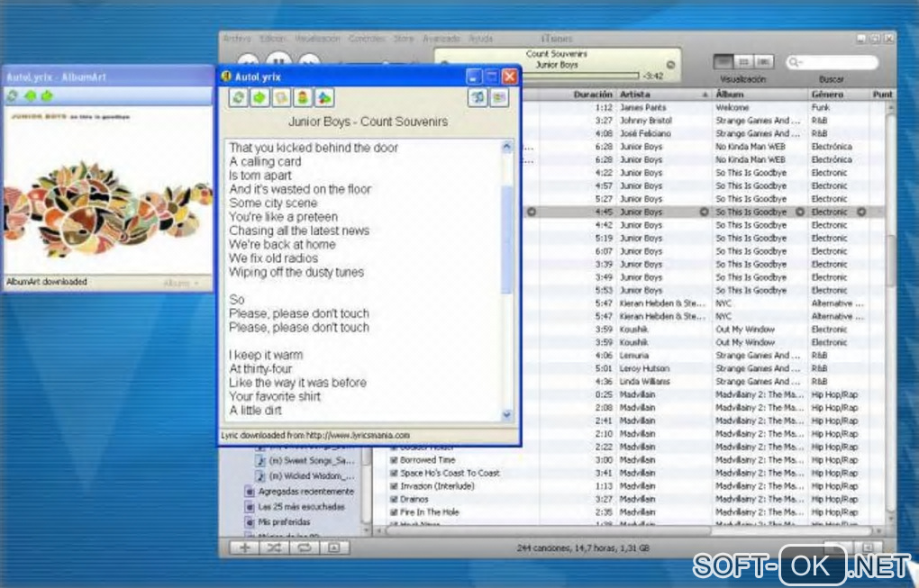Screen dimensions: 919x588
Task: Uncheck the Fire In The Hole checkbox
Action: point(394,512)
